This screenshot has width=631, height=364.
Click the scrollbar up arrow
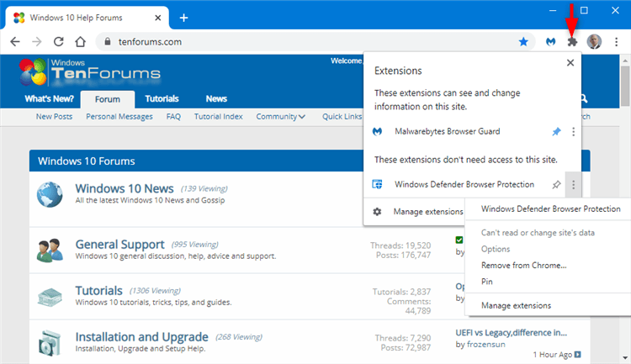[x=625, y=61]
